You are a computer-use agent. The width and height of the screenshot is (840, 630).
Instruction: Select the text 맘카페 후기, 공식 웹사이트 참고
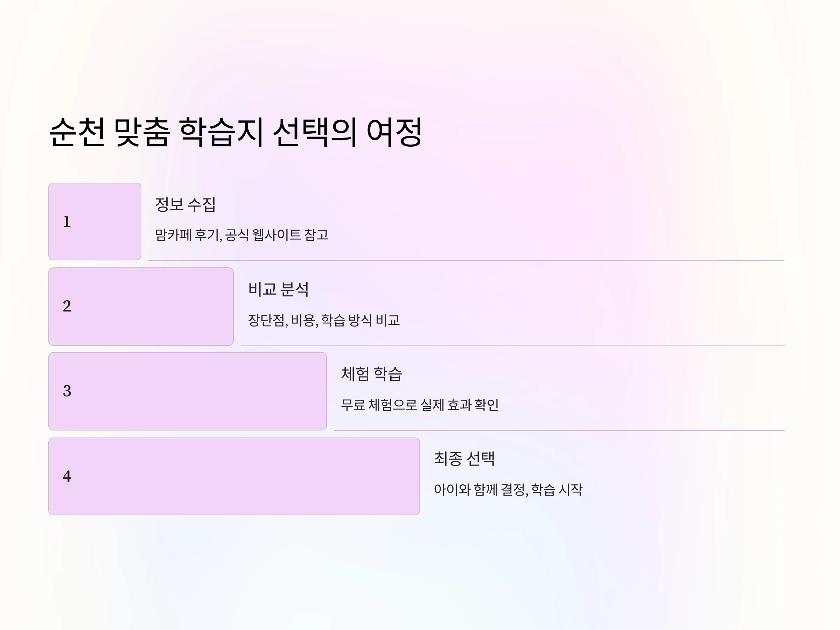(241, 235)
